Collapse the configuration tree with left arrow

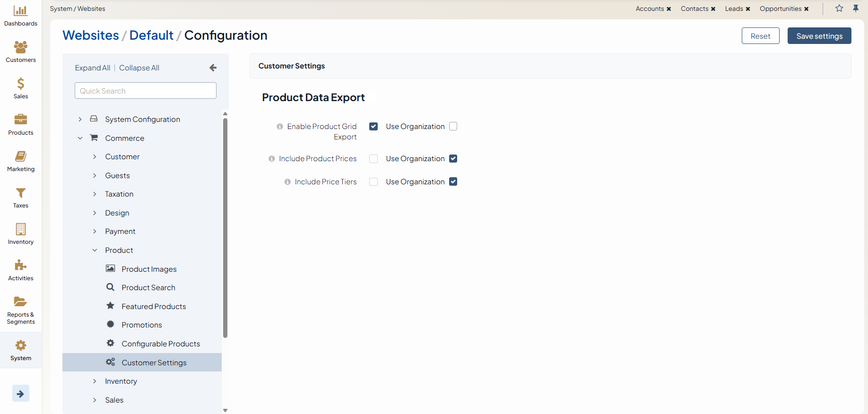coord(213,68)
